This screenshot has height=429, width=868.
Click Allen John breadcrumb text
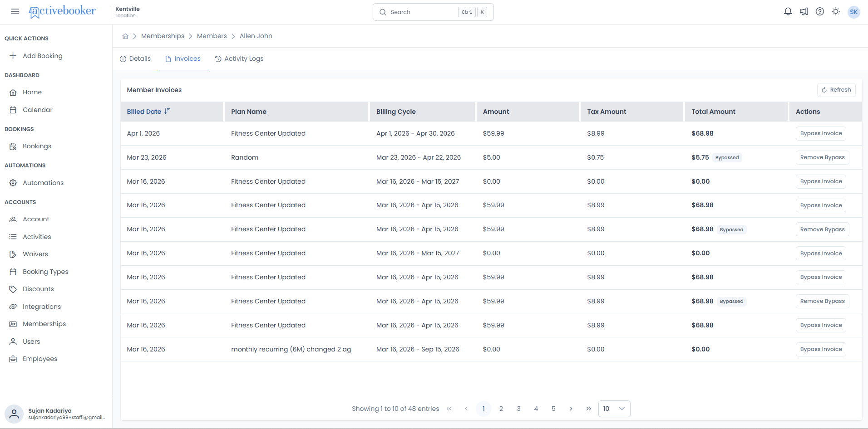(x=256, y=36)
